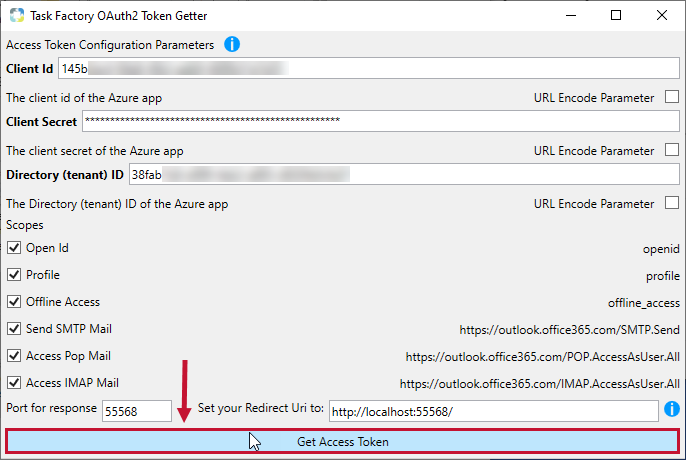686x460 pixels.
Task: Toggle the Offline Access scope checkbox
Action: tap(14, 302)
